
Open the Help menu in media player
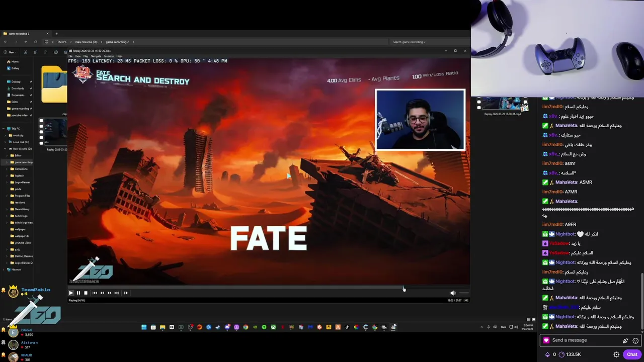[119, 56]
